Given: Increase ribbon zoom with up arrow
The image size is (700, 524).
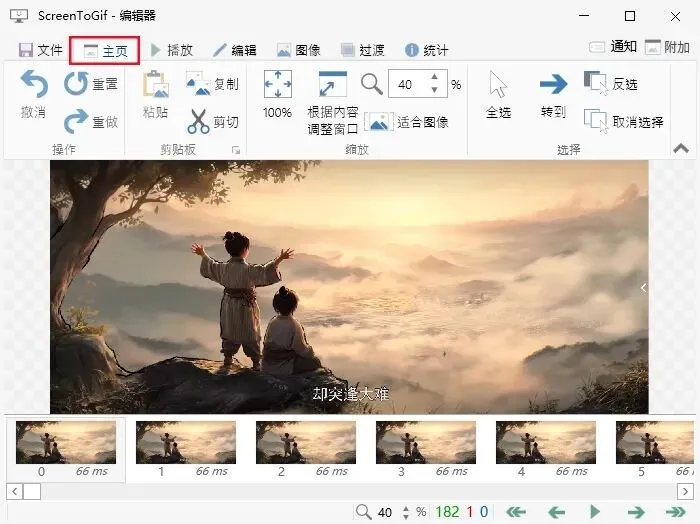Looking at the screenshot, I should [x=434, y=77].
